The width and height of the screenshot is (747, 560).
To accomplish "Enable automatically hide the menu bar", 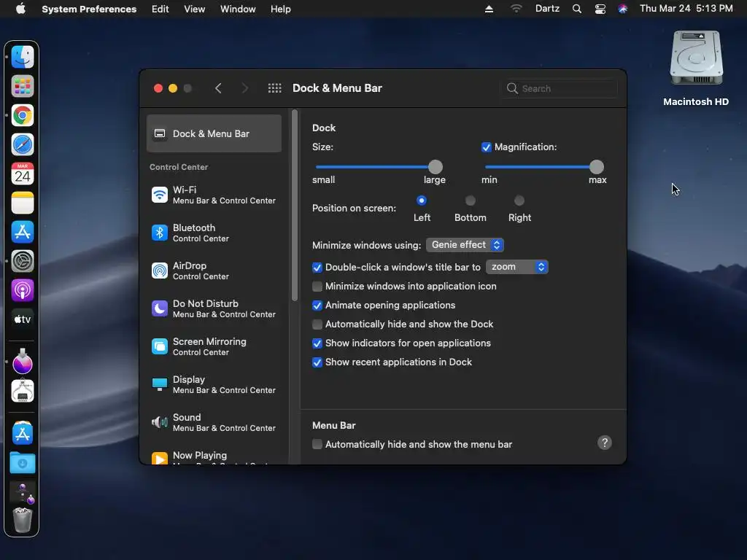I will [x=317, y=444].
